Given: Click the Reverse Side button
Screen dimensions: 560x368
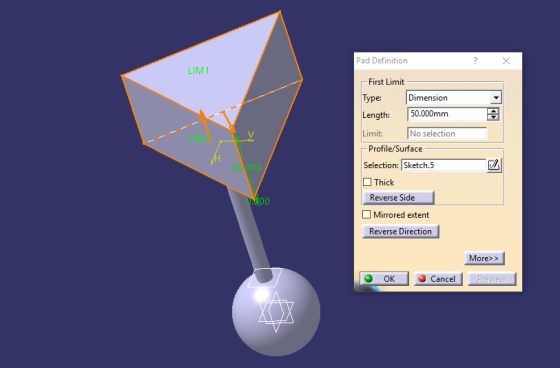Looking at the screenshot, I should point(399,198).
